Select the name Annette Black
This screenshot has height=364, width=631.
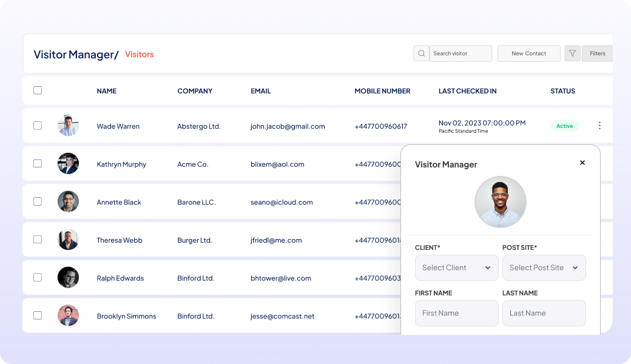pyautogui.click(x=119, y=202)
